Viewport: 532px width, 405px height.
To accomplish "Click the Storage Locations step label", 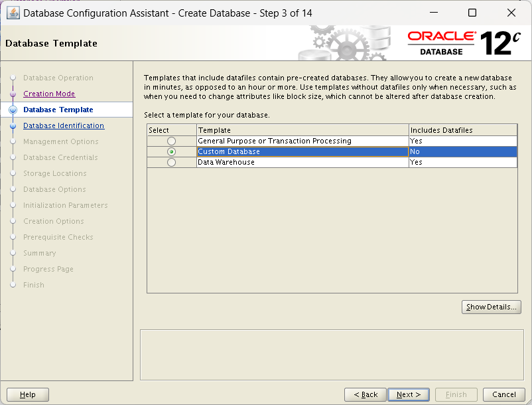I will [54, 173].
